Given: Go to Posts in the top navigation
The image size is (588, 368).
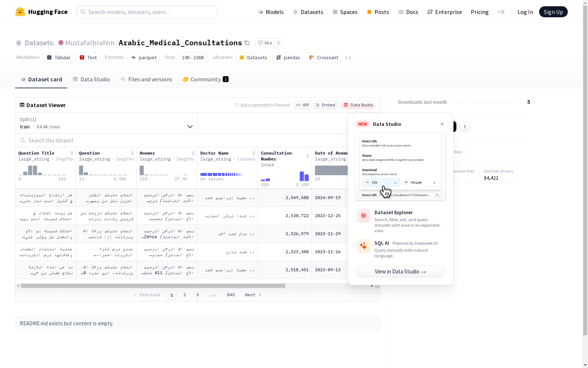Looking at the screenshot, I should click(x=378, y=12).
